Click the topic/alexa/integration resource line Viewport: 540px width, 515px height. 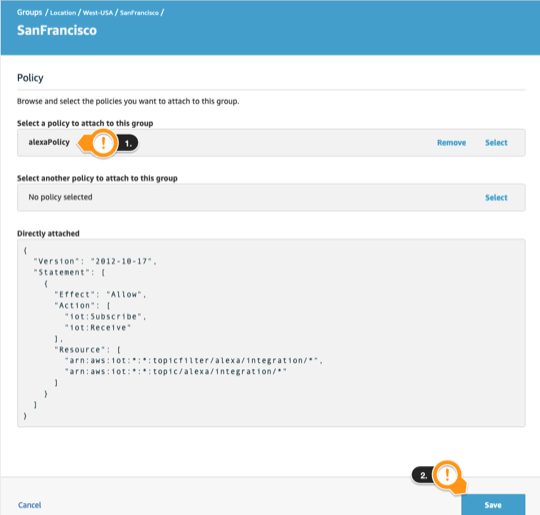[176, 371]
